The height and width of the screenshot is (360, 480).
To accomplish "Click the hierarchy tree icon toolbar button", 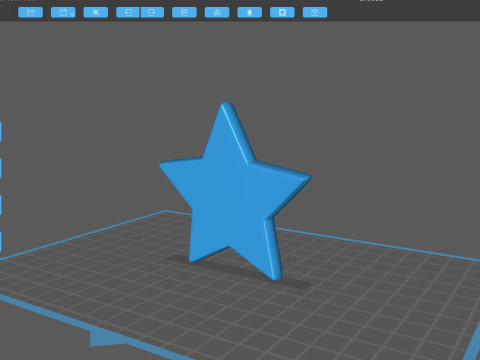I will point(217,12).
